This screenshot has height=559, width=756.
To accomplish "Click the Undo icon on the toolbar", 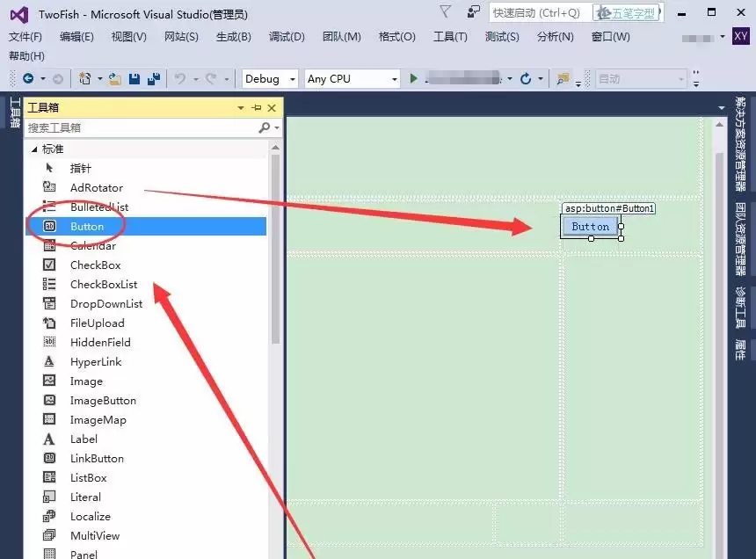I will [178, 78].
